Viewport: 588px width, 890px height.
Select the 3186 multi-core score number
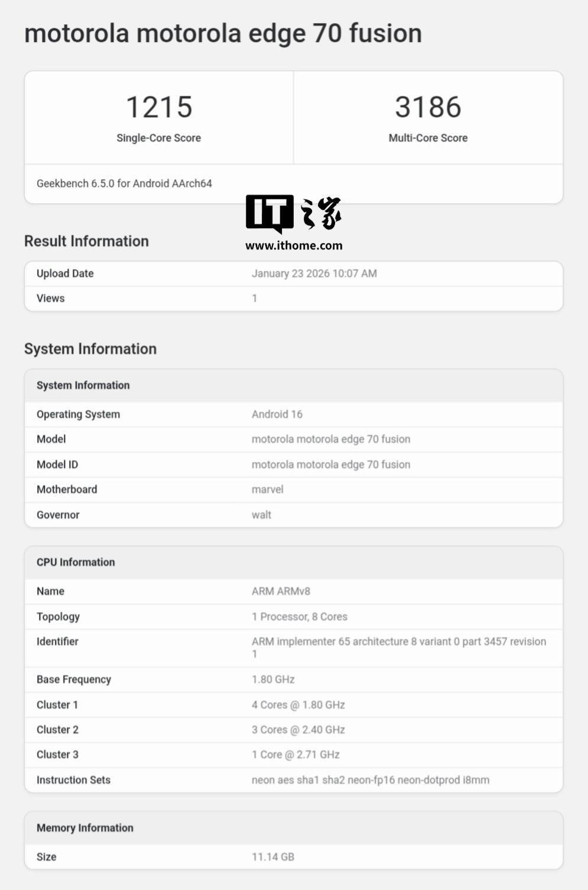point(428,108)
